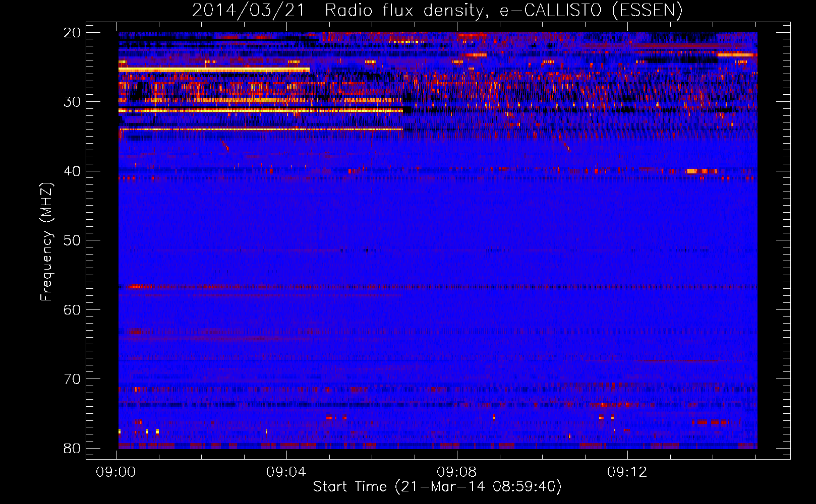The height and width of the screenshot is (504, 816).
Task: Click the 'Start Time (21-Mar-14 08:59:40)' label
Action: click(437, 486)
